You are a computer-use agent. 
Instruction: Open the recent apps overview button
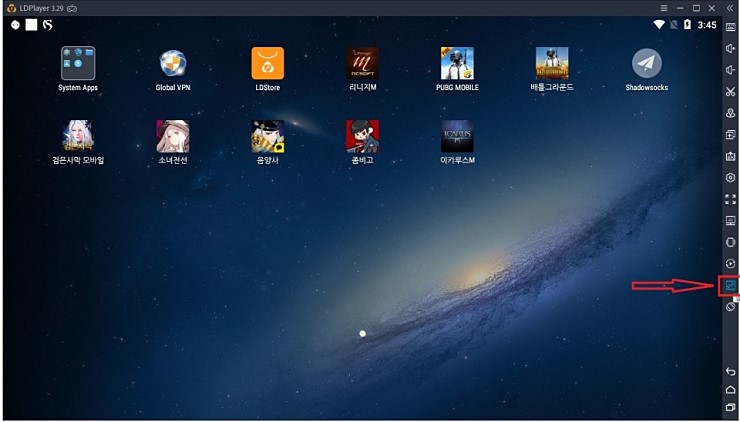click(730, 407)
